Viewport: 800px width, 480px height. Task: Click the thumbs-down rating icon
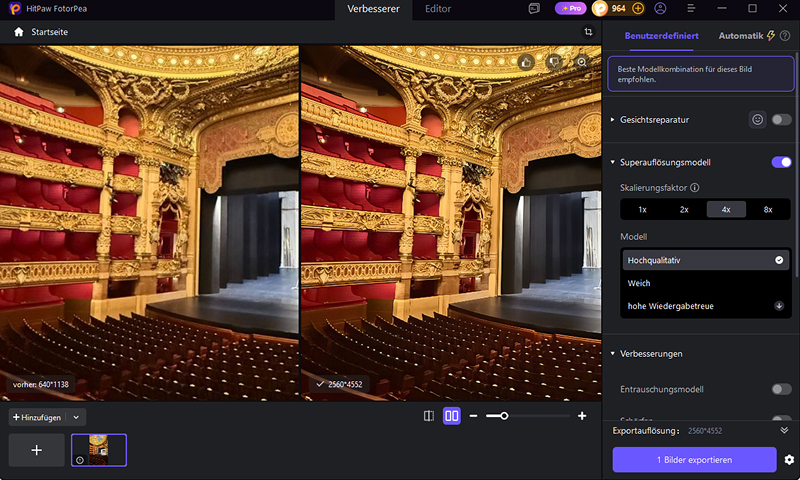(554, 62)
